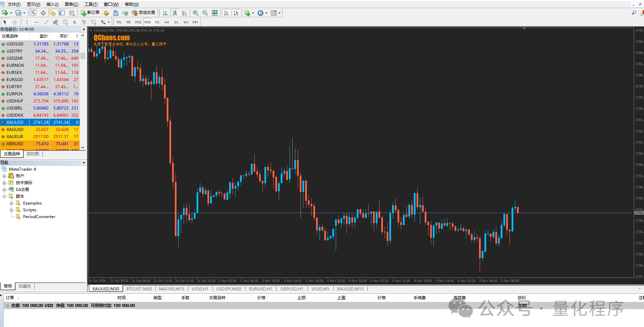Viewport: 644px width, 327px height.
Task: Toggle the Navigator folder-star icon
Action: pos(53,13)
